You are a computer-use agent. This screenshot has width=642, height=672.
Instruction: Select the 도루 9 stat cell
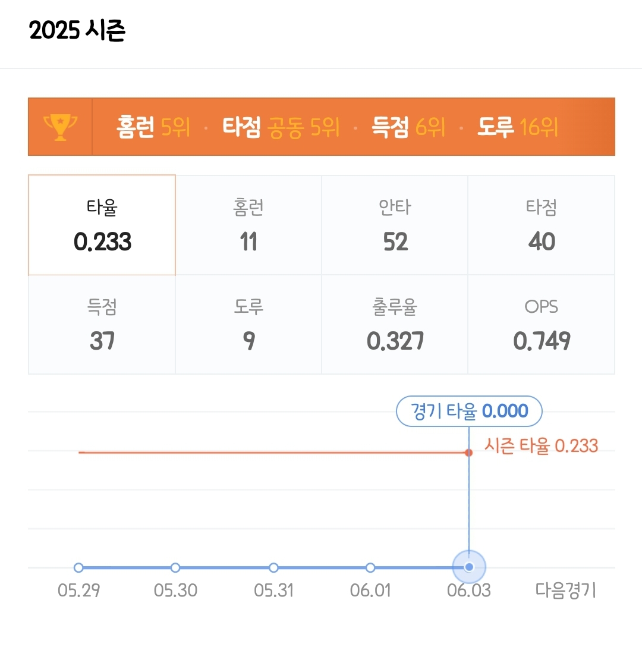[x=248, y=325]
